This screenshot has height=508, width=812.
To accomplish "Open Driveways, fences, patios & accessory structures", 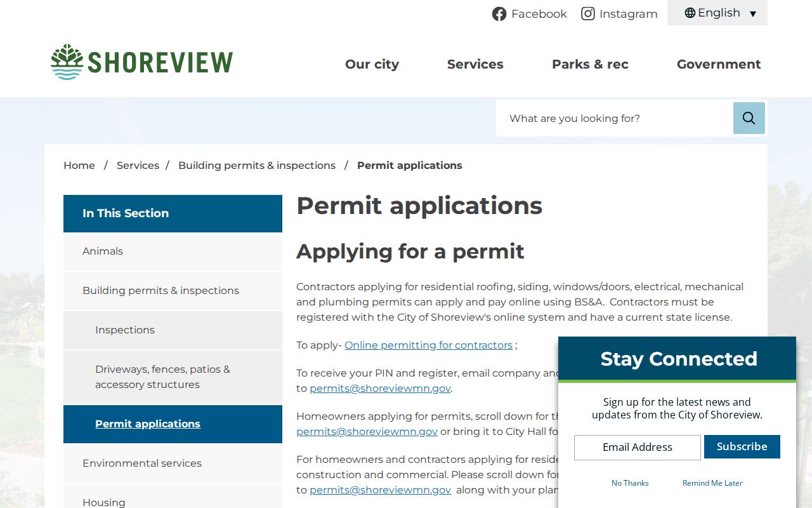I will [x=173, y=377].
